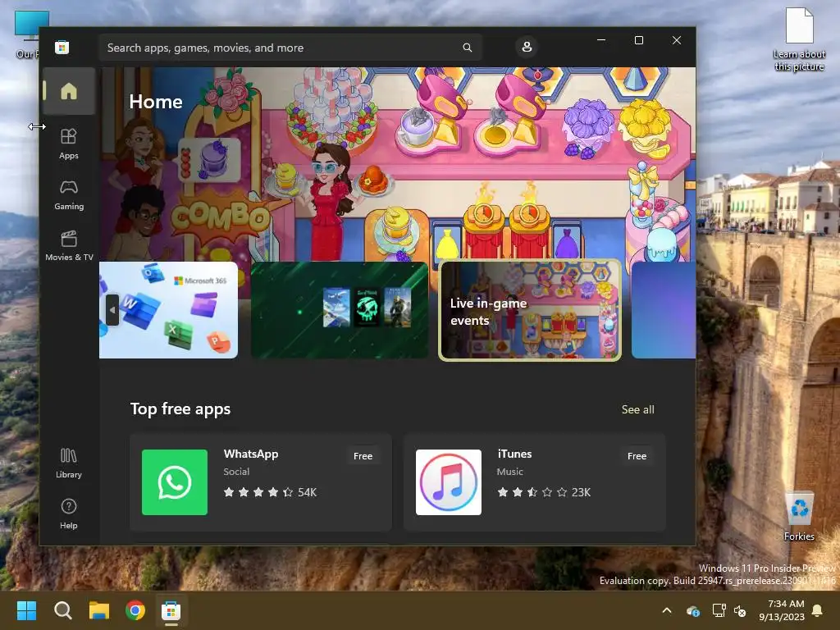Click the iTunes app icon
The height and width of the screenshot is (630, 840).
coord(449,482)
